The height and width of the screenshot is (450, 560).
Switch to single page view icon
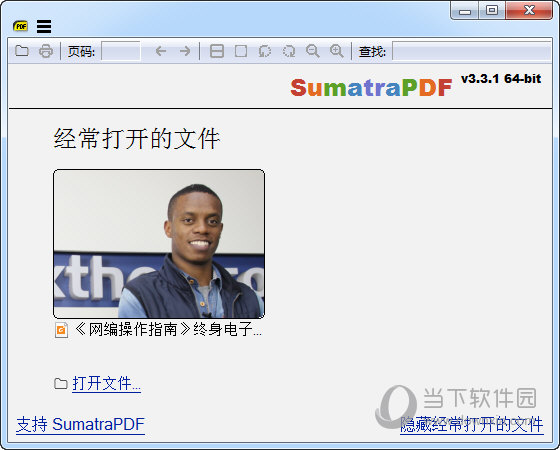click(241, 51)
